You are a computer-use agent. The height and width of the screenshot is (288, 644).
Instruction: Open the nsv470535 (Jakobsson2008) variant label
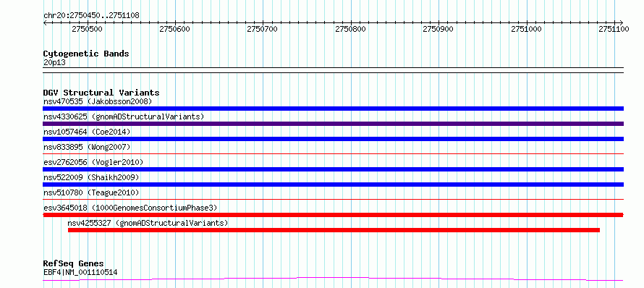pyautogui.click(x=98, y=101)
